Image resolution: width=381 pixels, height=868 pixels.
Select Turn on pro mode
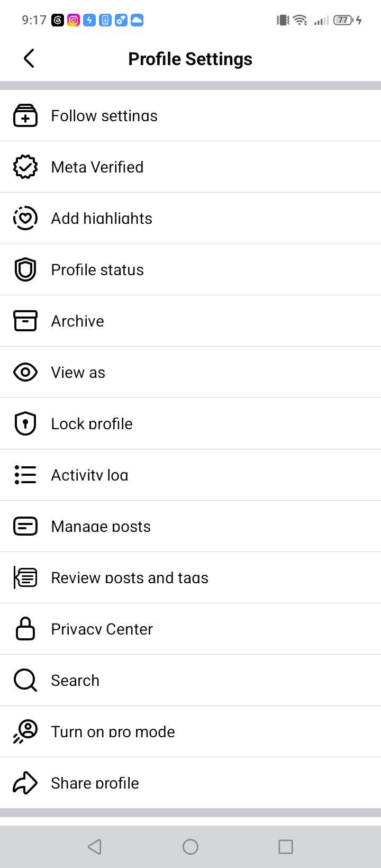coord(190,731)
